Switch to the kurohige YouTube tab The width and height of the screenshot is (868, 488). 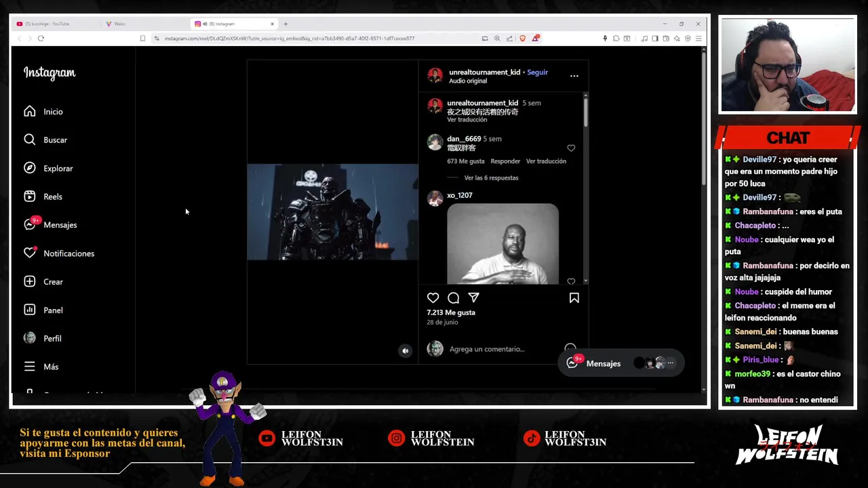pyautogui.click(x=47, y=24)
